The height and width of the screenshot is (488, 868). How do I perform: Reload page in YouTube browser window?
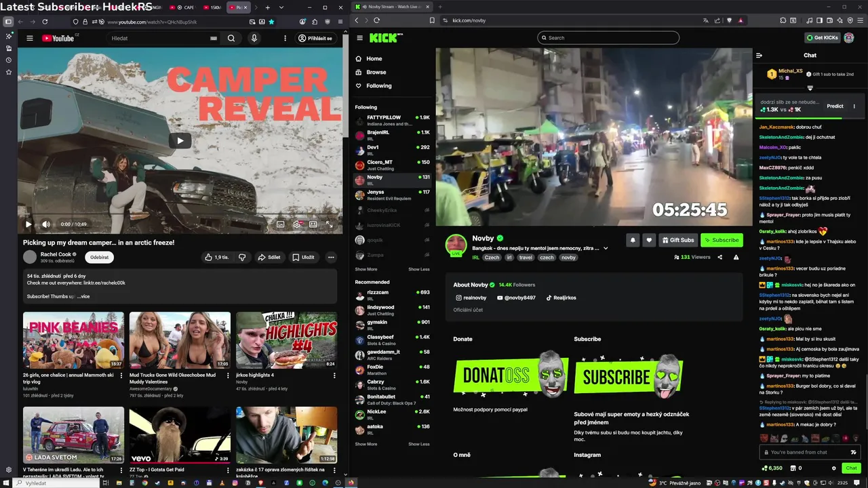pos(45,22)
